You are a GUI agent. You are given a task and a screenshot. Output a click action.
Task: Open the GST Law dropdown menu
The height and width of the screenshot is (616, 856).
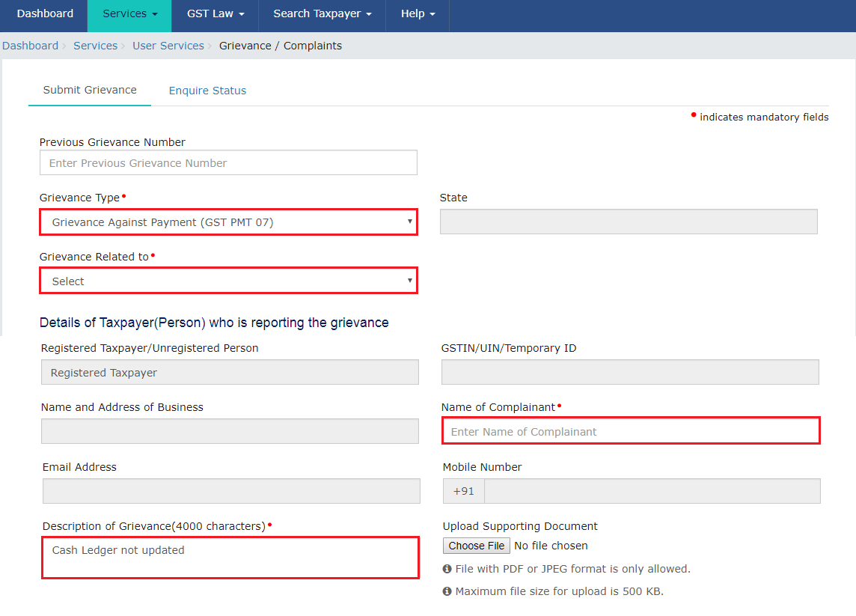(x=215, y=14)
